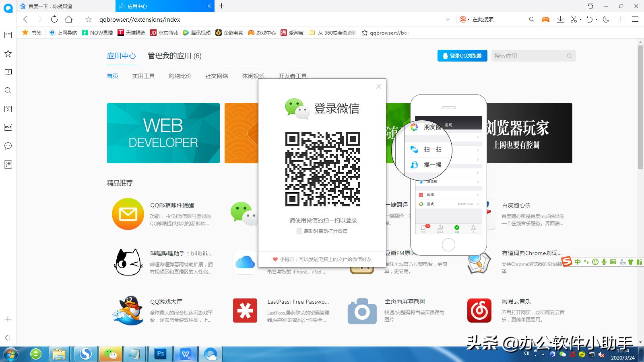Expand the address bar suggestions dropdown
This screenshot has width=644, height=362.
tap(448, 19)
